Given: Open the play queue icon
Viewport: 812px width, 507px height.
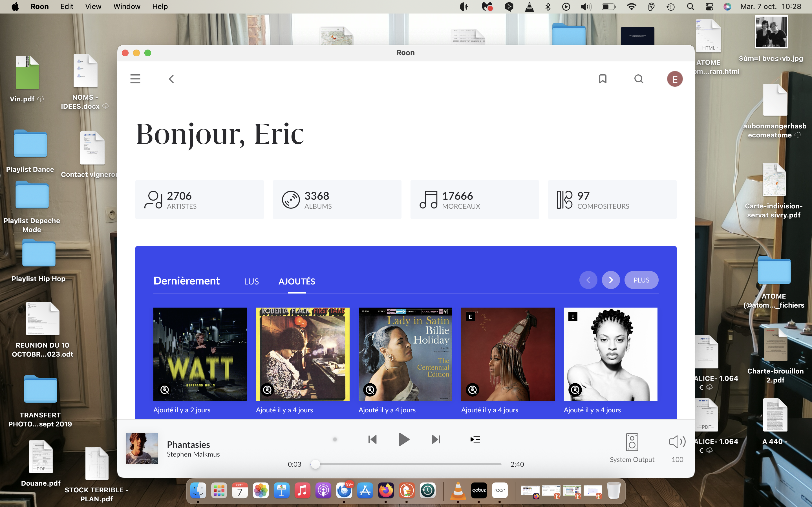Looking at the screenshot, I should 475,439.
